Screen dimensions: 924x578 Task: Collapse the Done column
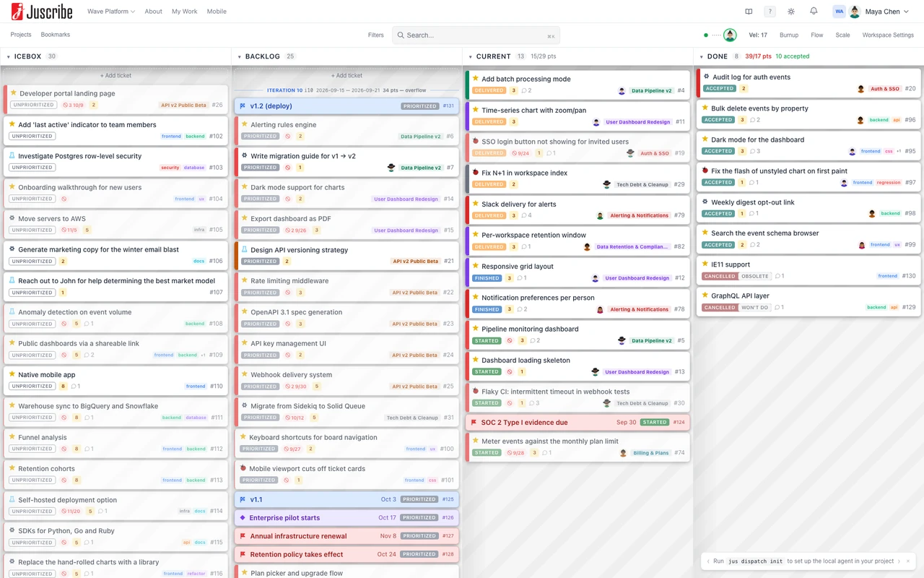[701, 56]
